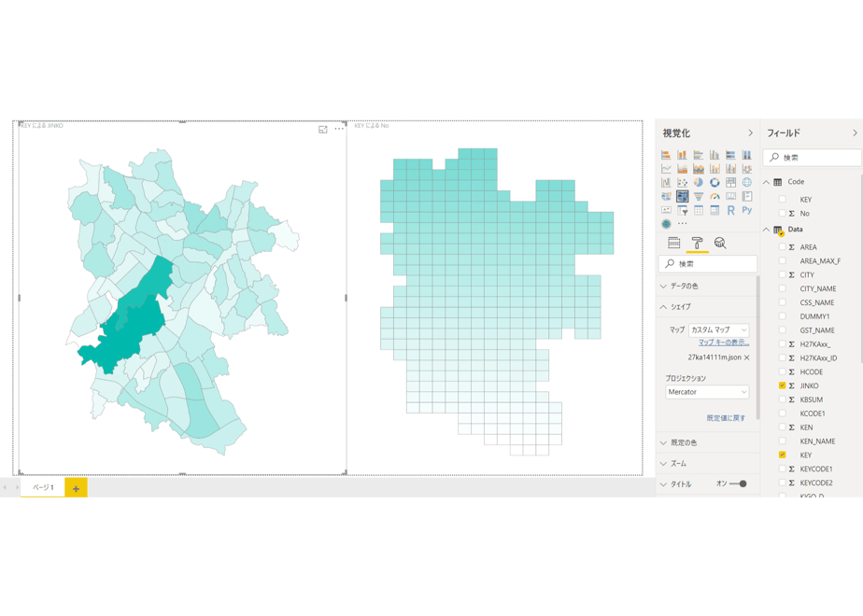The width and height of the screenshot is (863, 616).
Task: Select the R script visual icon
Action: pos(731,210)
